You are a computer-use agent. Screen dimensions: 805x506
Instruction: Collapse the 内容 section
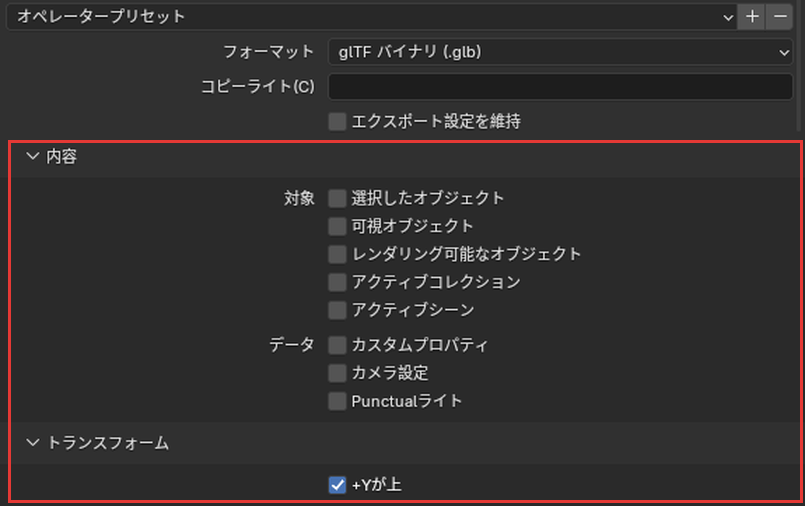(x=32, y=156)
